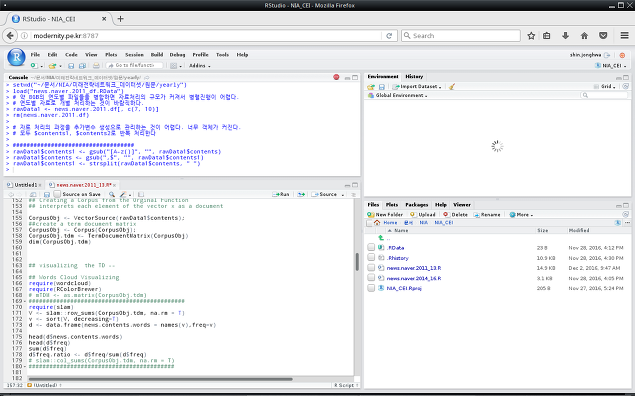Check the NIA_CEI.Rproj checkbox
Image resolution: width=635 pixels, height=396 pixels.
(x=371, y=288)
